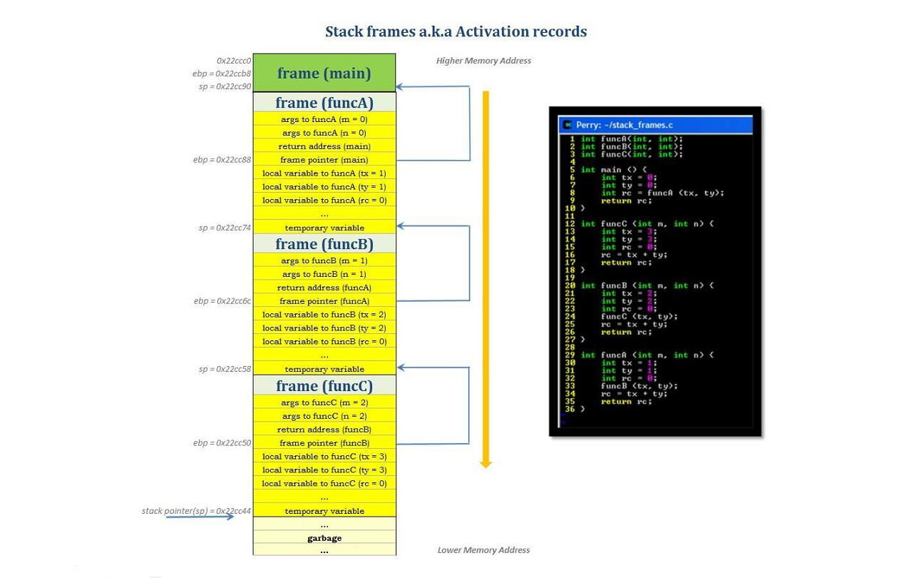Click 'temporary variable' row beside sp = 0x22cc58

(324, 369)
